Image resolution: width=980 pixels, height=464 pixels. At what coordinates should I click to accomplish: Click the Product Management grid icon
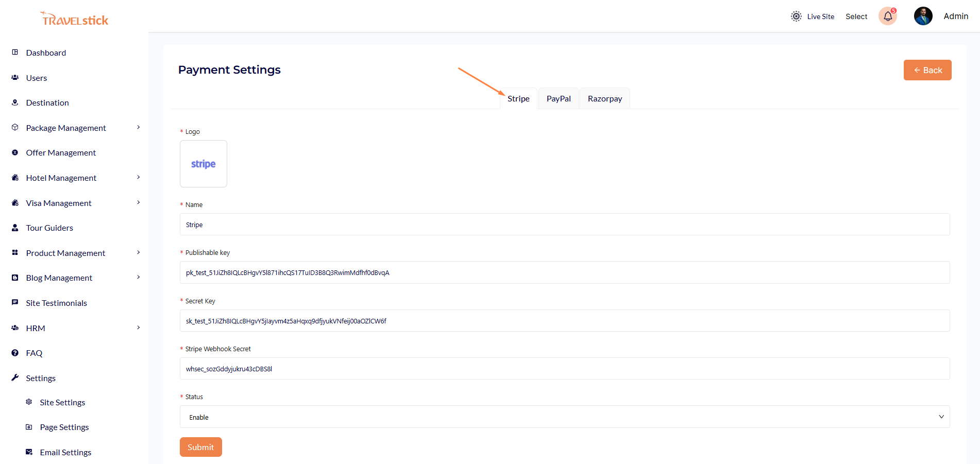15,252
